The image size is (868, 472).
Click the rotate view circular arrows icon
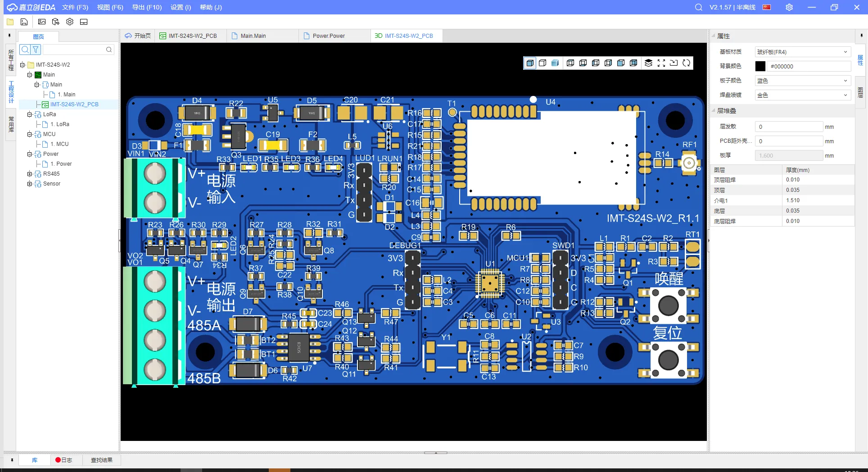pyautogui.click(x=686, y=63)
